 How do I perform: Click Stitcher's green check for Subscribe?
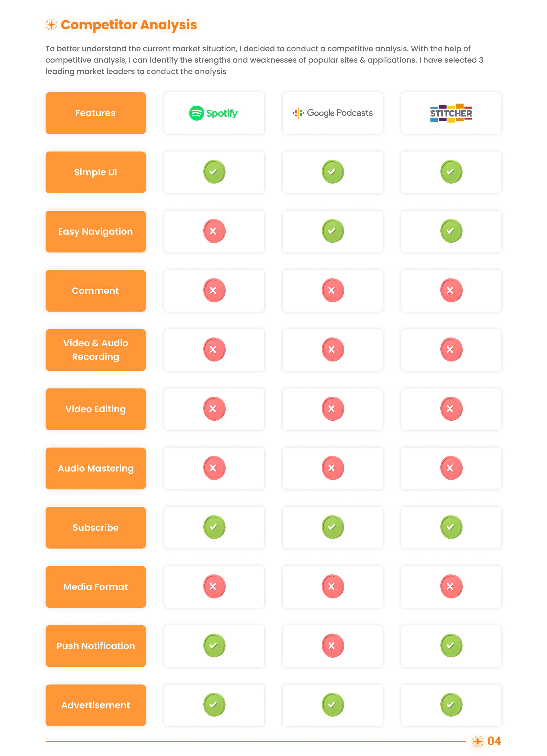pos(451,527)
